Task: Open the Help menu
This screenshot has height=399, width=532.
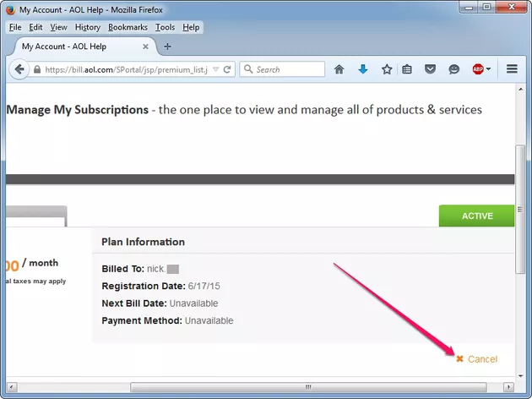Action: point(191,27)
